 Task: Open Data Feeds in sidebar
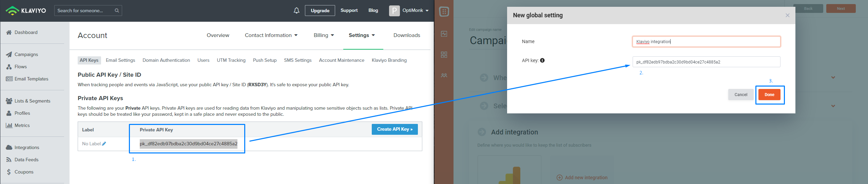point(26,160)
